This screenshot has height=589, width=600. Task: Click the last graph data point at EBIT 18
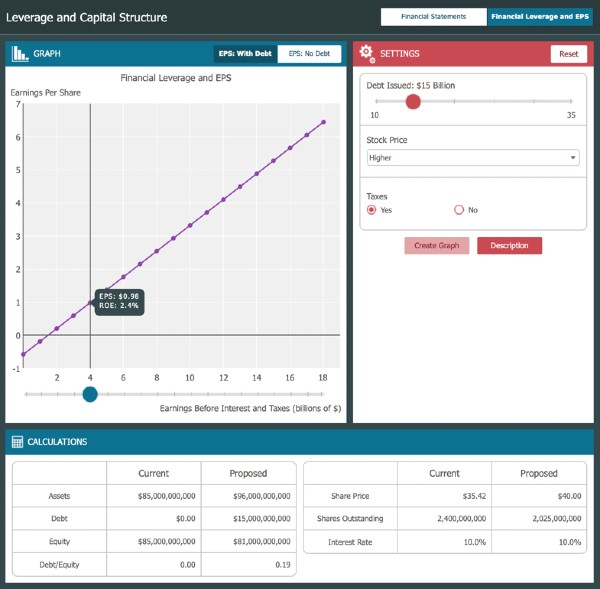pos(324,122)
